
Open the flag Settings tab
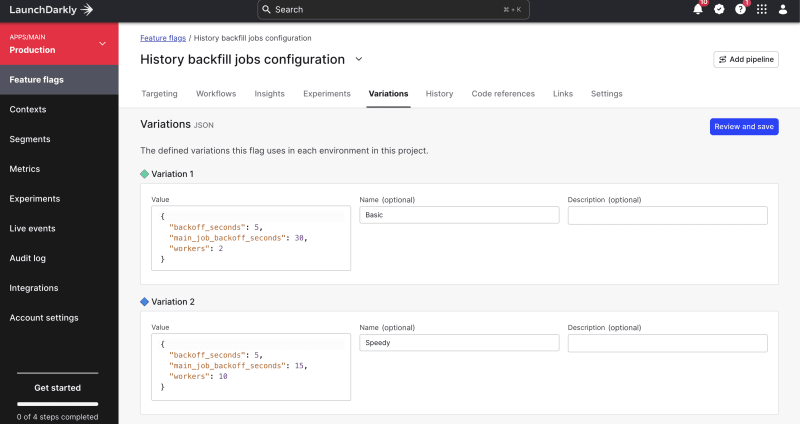tap(607, 94)
